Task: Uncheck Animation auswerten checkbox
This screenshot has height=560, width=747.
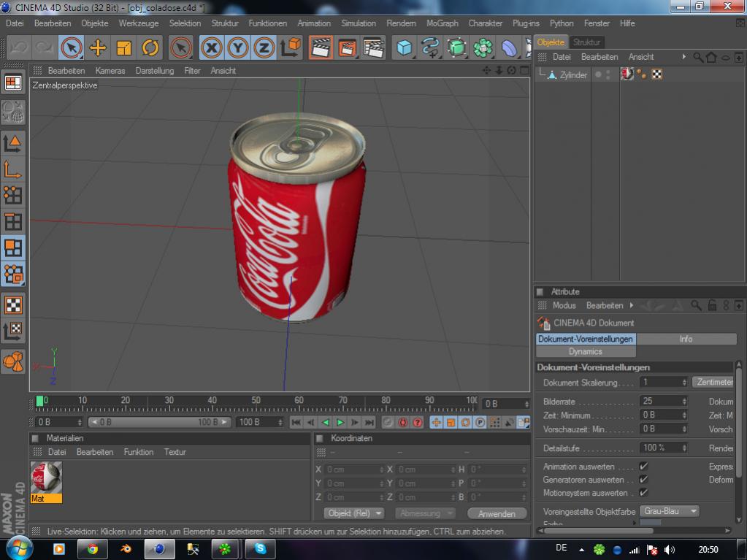Action: (643, 467)
